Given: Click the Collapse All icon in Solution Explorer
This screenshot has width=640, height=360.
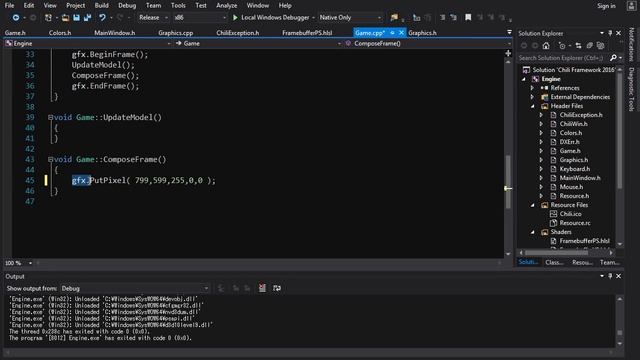Looking at the screenshot, I should click(x=589, y=46).
